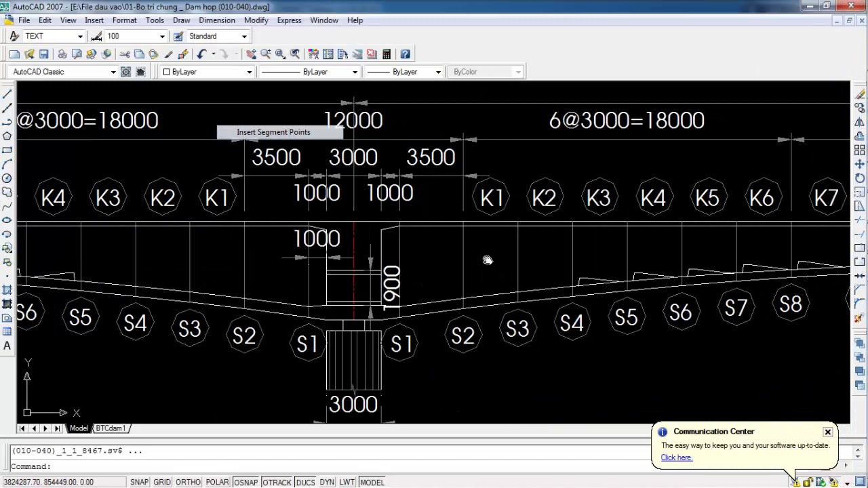868x488 pixels.
Task: Switch to the Model tab
Action: pos(79,428)
